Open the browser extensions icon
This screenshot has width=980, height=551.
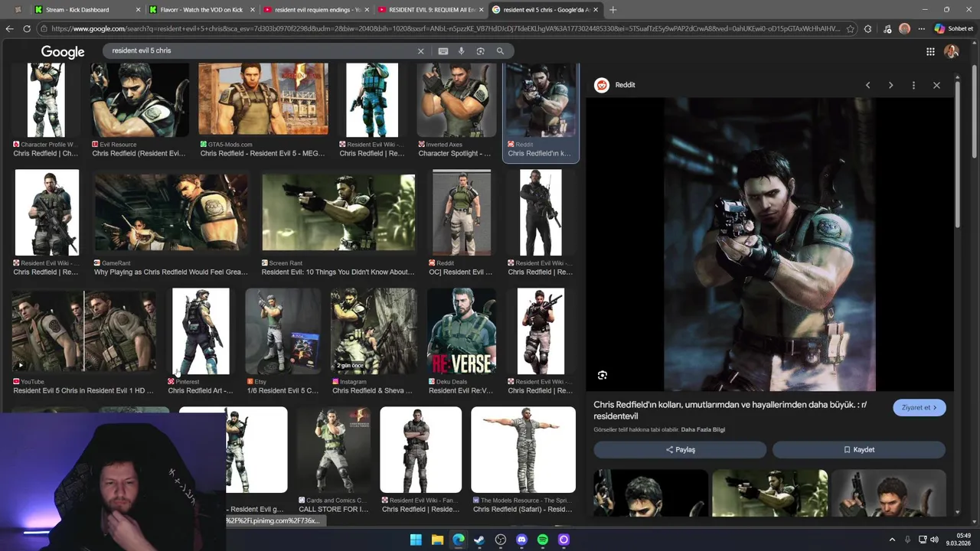pyautogui.click(x=867, y=29)
